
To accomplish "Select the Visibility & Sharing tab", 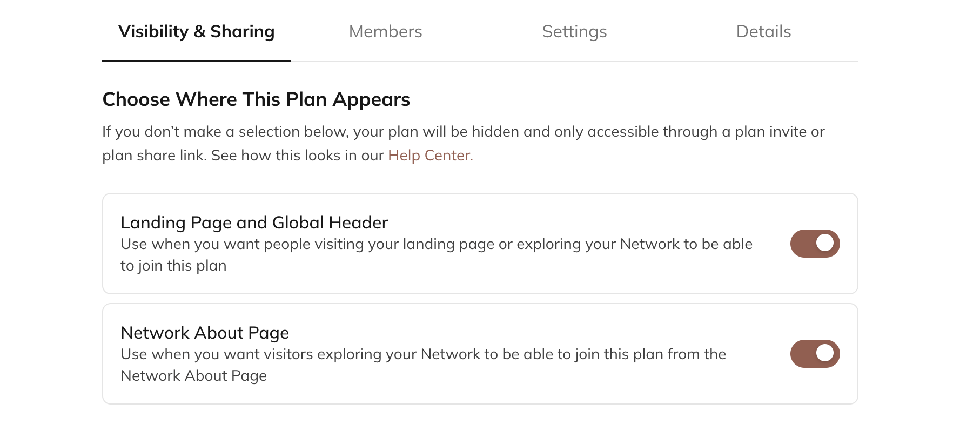I will 197,31.
